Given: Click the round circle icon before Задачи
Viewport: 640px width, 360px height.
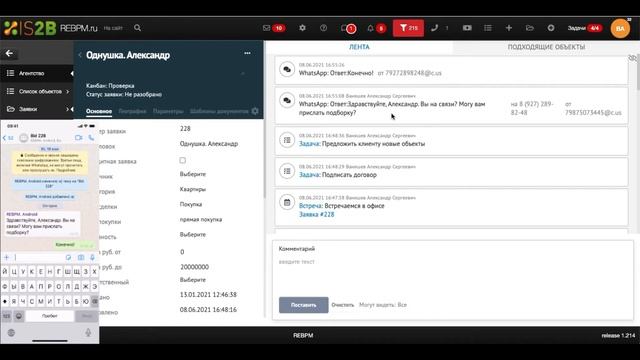Looking at the screenshot, I should [x=551, y=28].
